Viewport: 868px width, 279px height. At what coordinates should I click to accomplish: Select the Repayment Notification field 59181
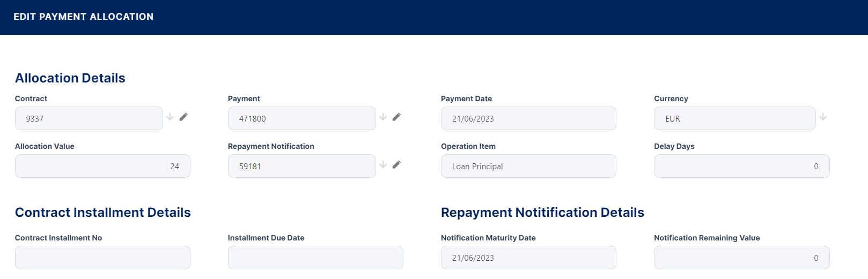pos(301,166)
